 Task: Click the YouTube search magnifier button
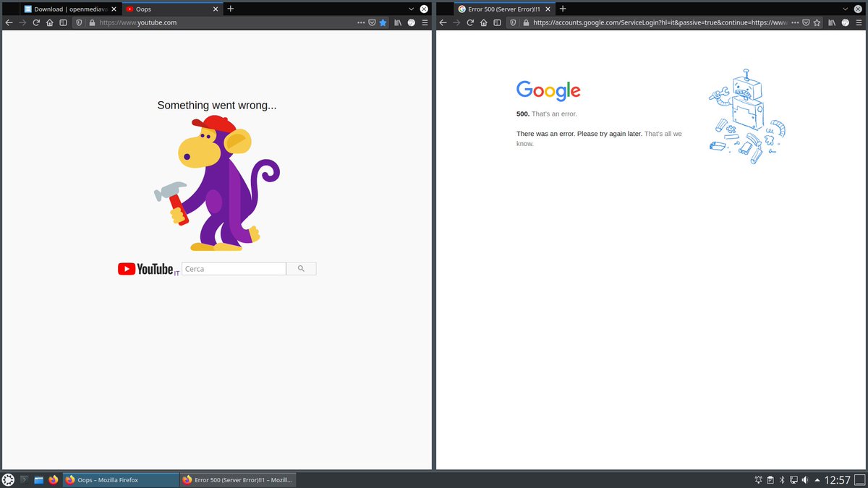click(301, 269)
